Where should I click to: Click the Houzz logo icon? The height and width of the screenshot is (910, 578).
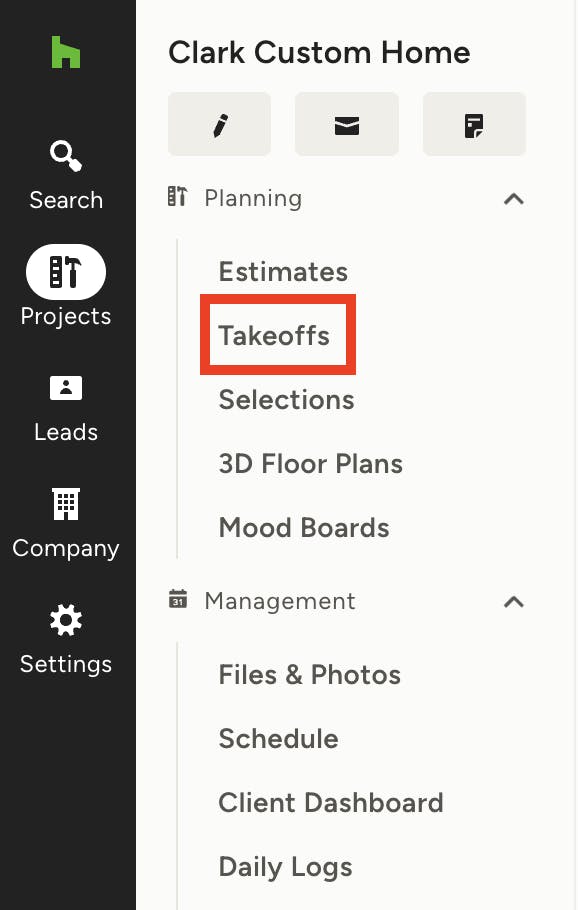[x=66, y=52]
